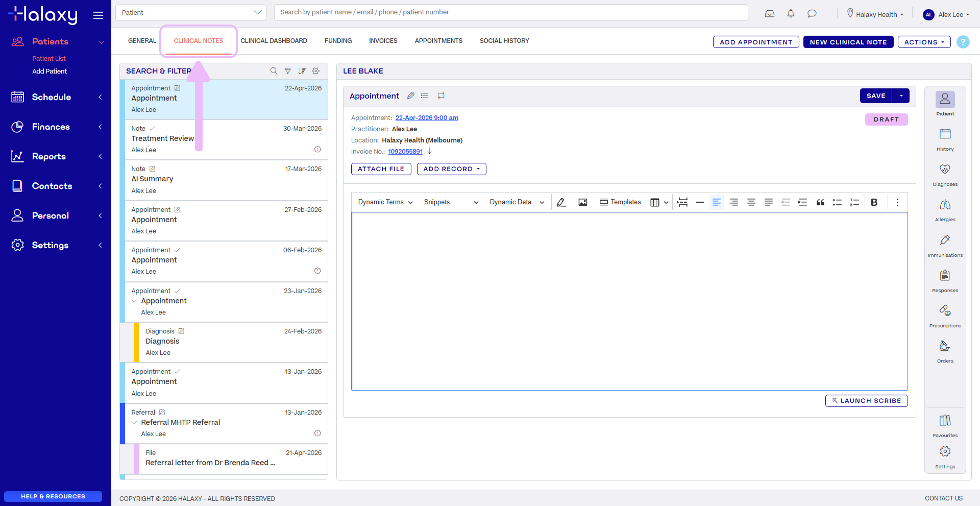The height and width of the screenshot is (506, 980).
Task: Click into the patient search field
Action: coord(511,12)
